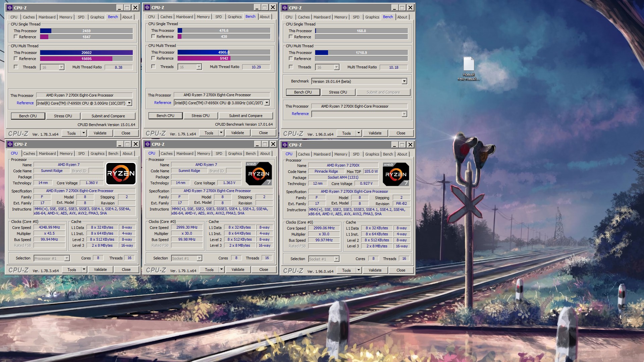Toggle the Threads checkbox in version 1.79.1 bench

click(x=153, y=67)
